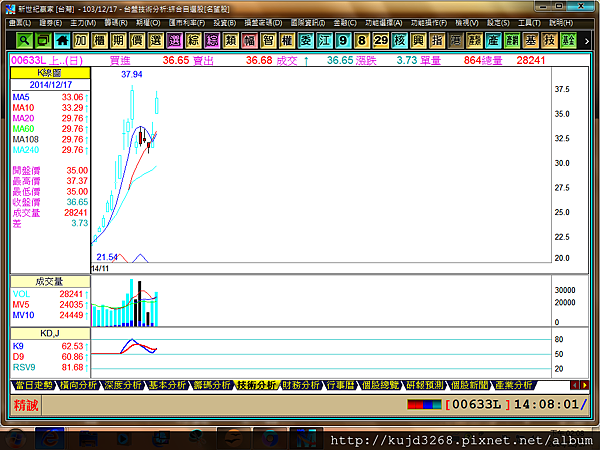Open the 興 toolbar icon

tap(418, 41)
